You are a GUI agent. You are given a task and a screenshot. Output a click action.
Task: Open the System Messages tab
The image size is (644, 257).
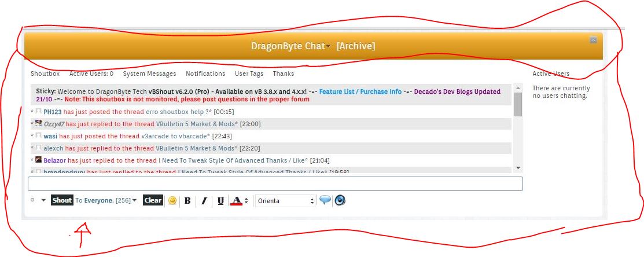pos(149,74)
